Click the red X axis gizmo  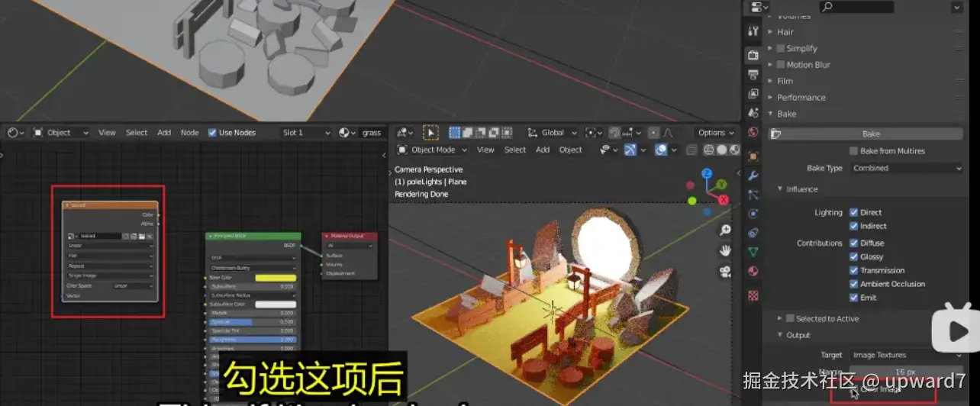[x=723, y=200]
